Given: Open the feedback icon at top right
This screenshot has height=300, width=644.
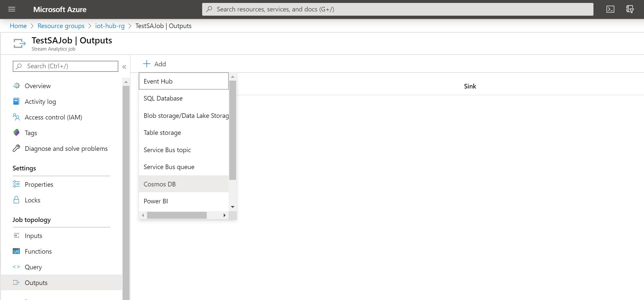Looking at the screenshot, I should click(630, 9).
